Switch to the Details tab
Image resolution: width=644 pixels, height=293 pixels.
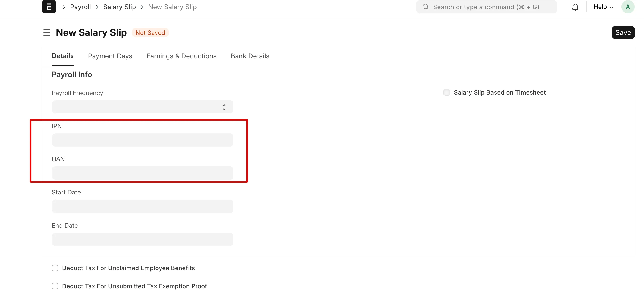(63, 56)
